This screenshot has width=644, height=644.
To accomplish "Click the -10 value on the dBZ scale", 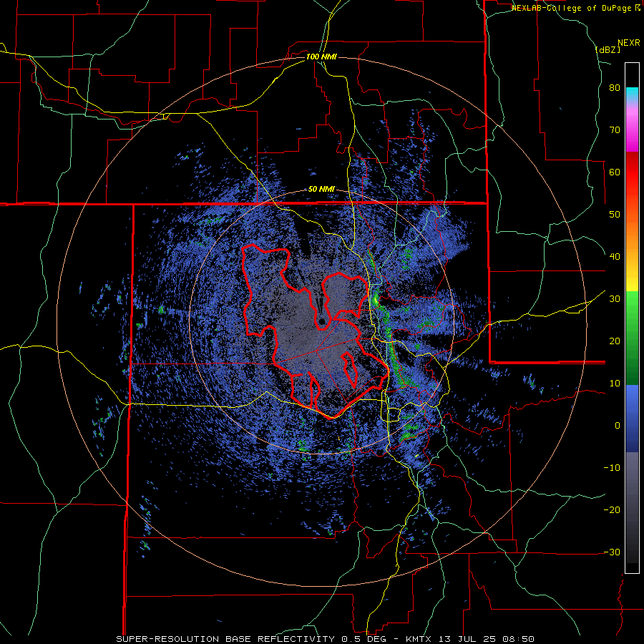I will pos(612,468).
